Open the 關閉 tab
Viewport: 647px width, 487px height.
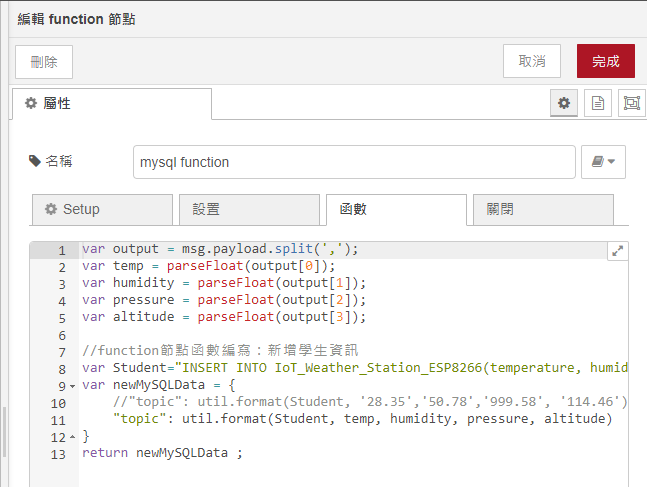[x=543, y=210]
